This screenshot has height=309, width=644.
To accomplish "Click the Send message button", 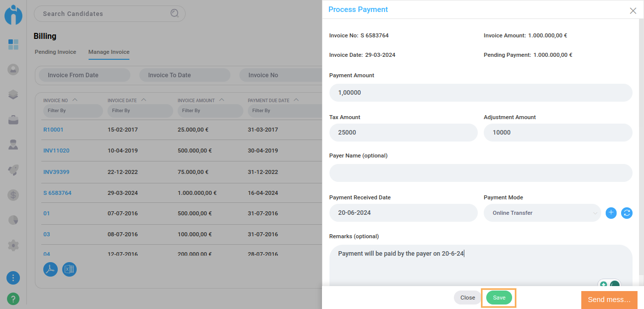I will pyautogui.click(x=609, y=300).
